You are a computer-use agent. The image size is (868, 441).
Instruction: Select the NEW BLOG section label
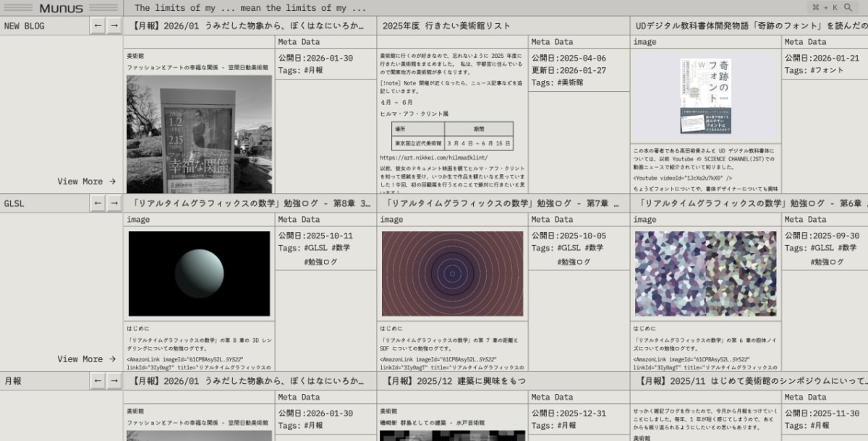[25, 26]
